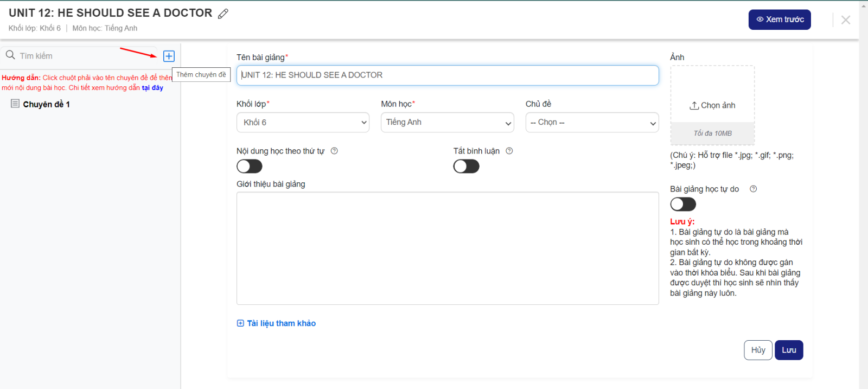Click help icon beside Bài giảng học tự do

tap(753, 189)
